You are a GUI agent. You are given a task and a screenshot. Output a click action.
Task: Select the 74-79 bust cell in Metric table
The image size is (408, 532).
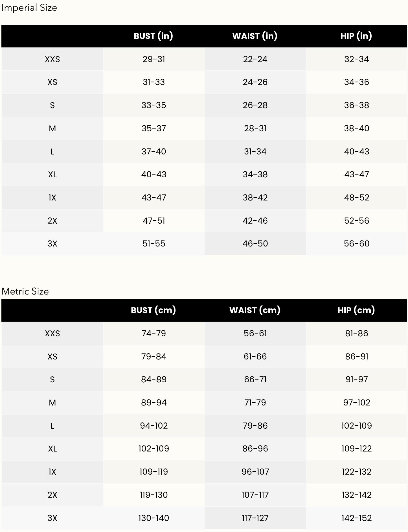point(154,333)
